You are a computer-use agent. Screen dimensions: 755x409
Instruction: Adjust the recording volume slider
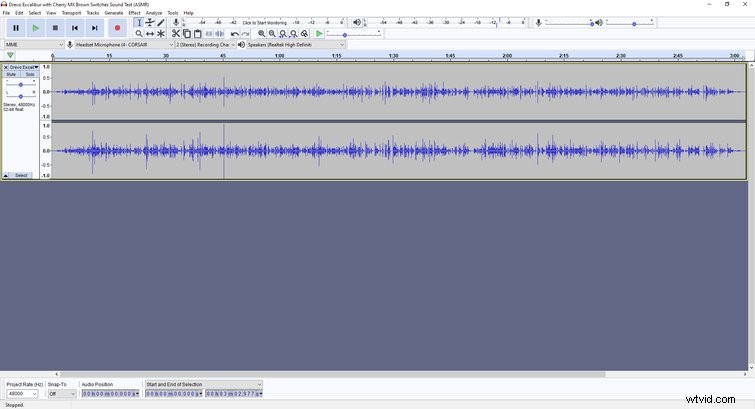coord(569,23)
